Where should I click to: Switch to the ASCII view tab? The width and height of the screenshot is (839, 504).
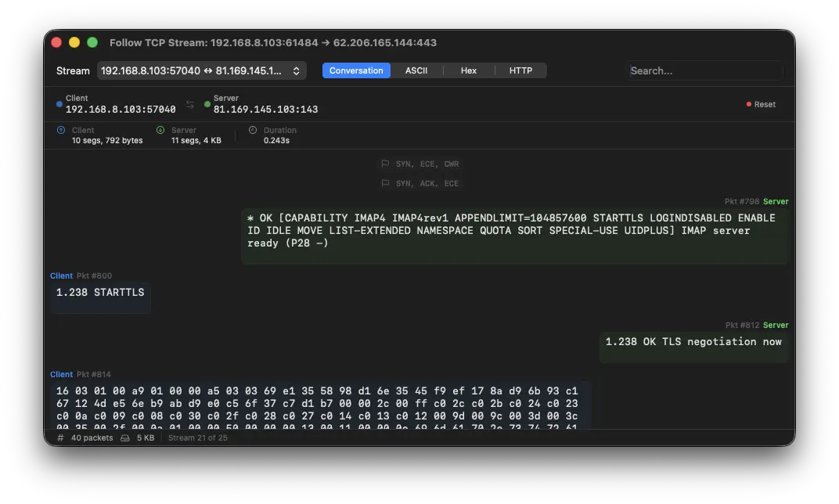[416, 70]
